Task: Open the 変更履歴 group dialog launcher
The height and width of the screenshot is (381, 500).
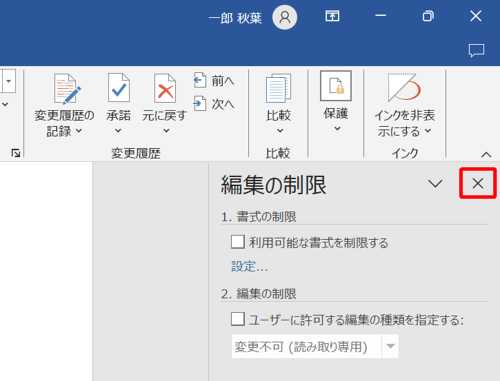Action: click(x=15, y=153)
